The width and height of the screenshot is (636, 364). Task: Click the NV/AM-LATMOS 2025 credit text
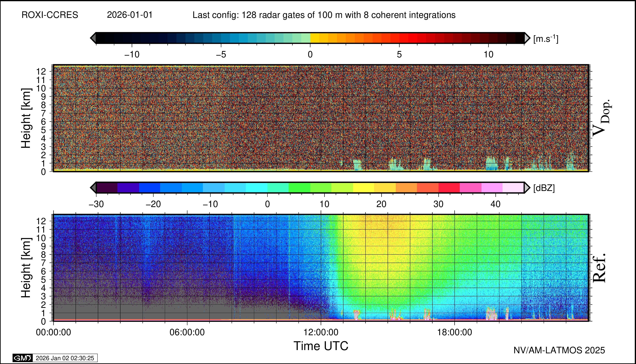(x=559, y=350)
